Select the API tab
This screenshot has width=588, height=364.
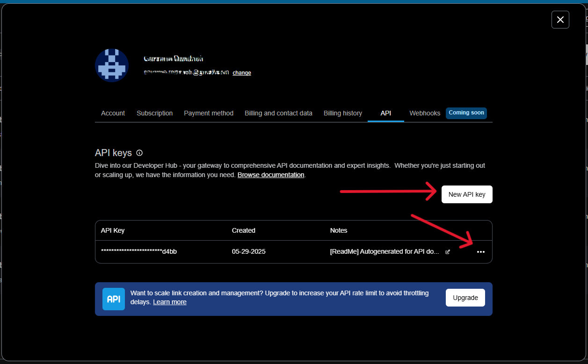[x=385, y=113]
